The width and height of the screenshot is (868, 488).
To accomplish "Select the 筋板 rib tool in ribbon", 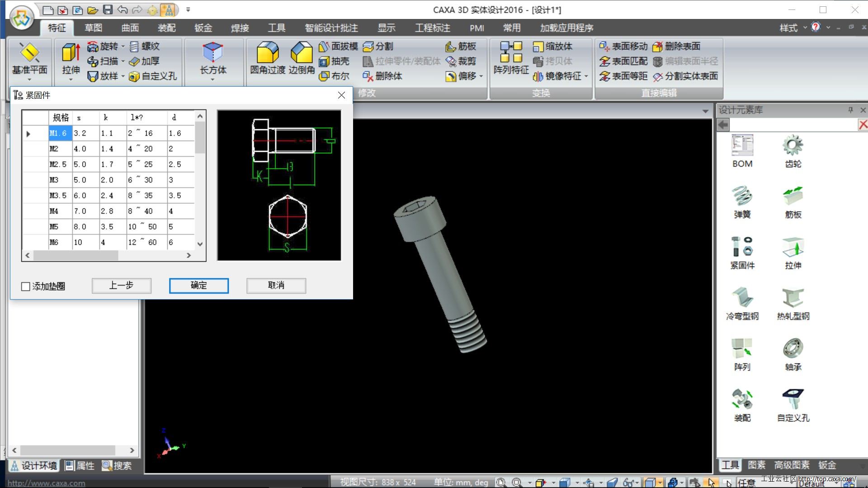I will pos(461,46).
